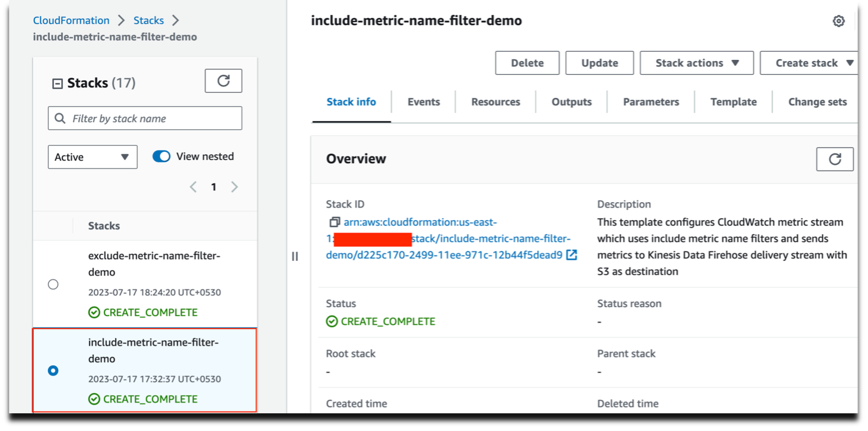This screenshot has height=431, width=868.
Task: Open CloudFormation settings gear
Action: 838,21
